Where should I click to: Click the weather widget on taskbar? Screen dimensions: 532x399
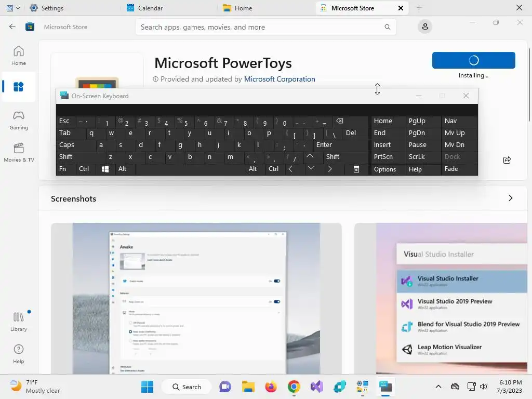click(x=35, y=387)
